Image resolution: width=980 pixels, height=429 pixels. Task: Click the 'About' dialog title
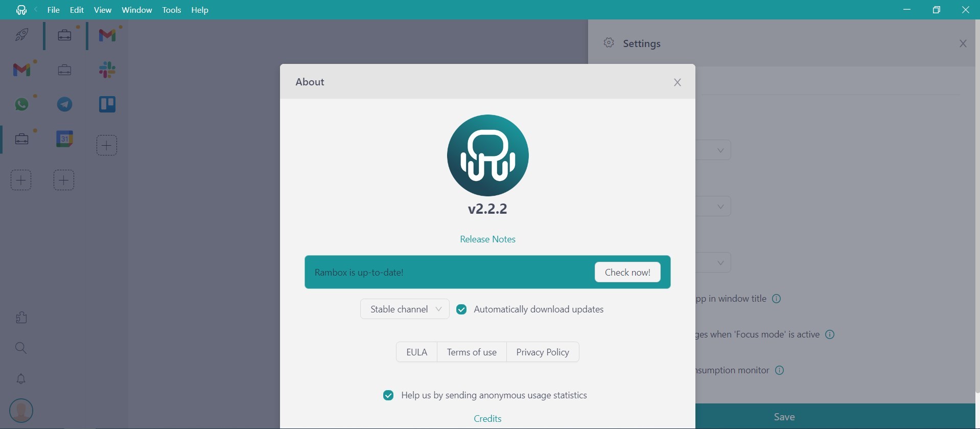(x=310, y=82)
